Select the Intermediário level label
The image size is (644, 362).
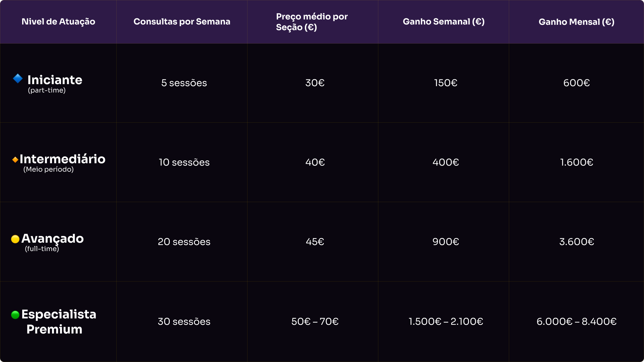[62, 159]
